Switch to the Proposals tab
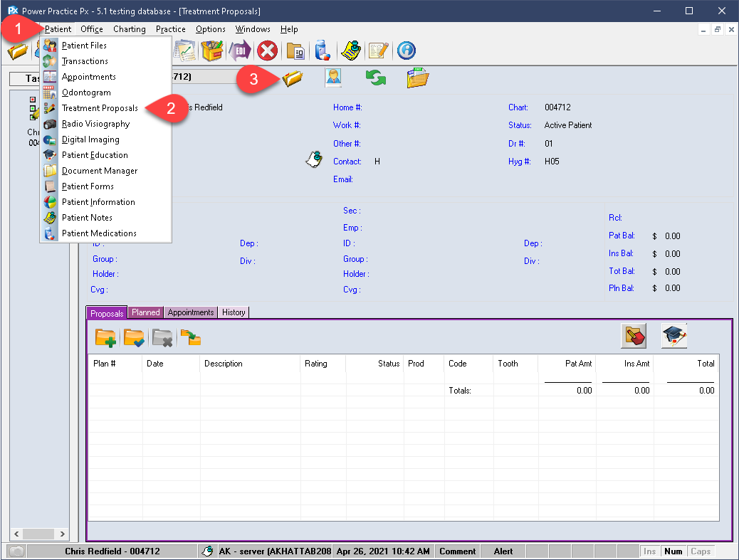739x560 pixels. click(107, 313)
